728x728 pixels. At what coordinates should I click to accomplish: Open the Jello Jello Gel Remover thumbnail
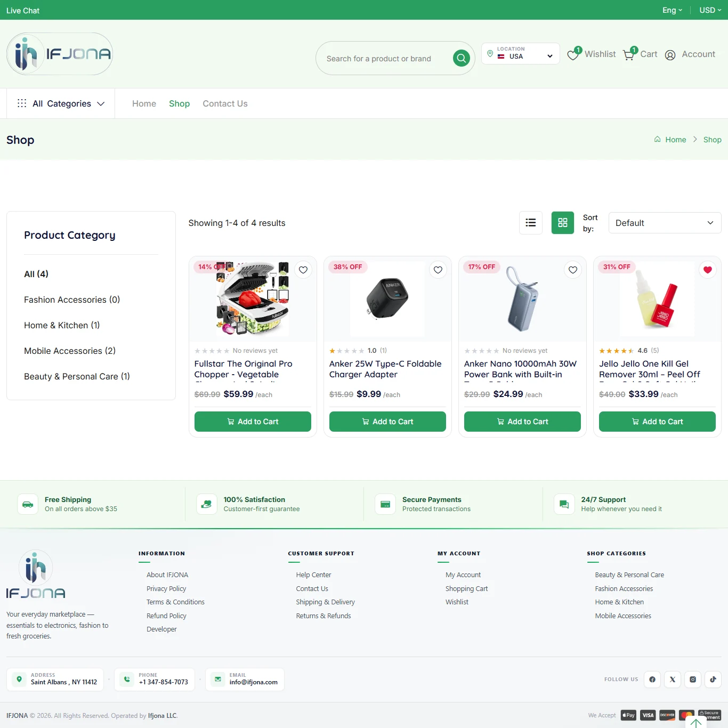coord(657,299)
